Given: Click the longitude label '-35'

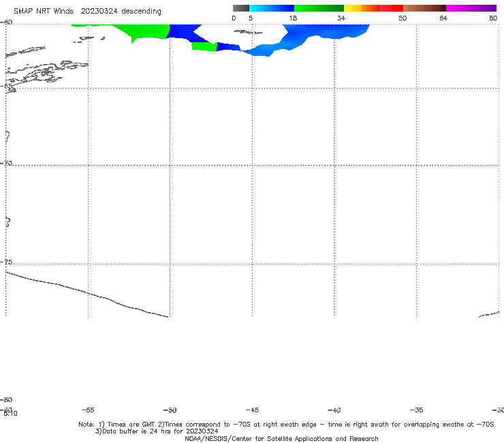Looking at the screenshot, I should click(x=416, y=410).
